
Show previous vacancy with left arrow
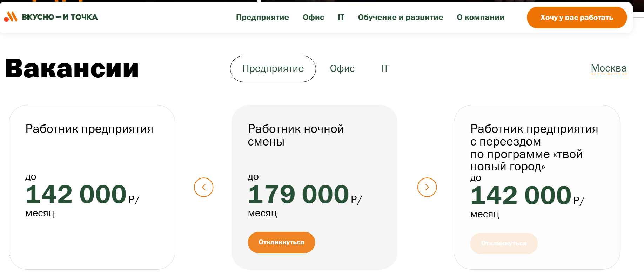[x=203, y=187]
